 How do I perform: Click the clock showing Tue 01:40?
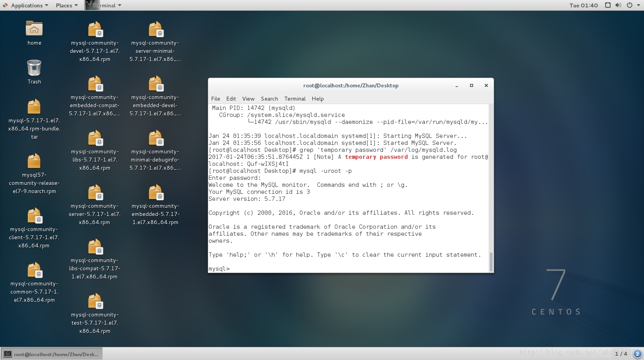pos(583,5)
